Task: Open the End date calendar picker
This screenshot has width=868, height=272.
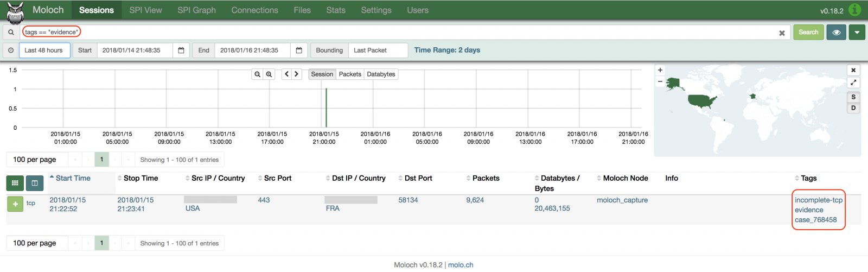Action: pos(299,50)
